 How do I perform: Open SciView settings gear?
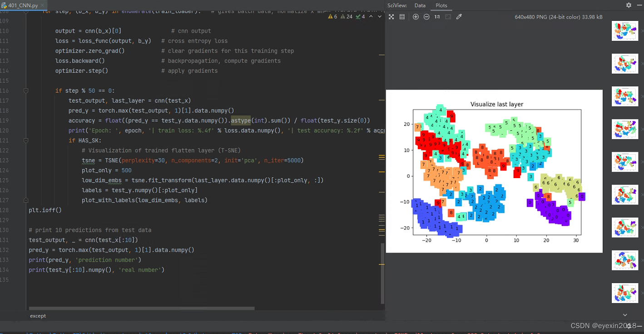point(629,5)
